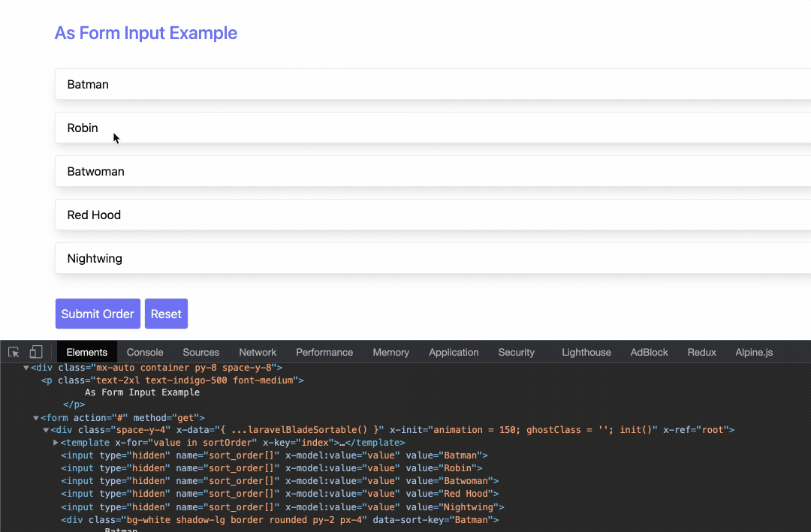Select the Memory tab
The height and width of the screenshot is (532, 811).
(391, 352)
